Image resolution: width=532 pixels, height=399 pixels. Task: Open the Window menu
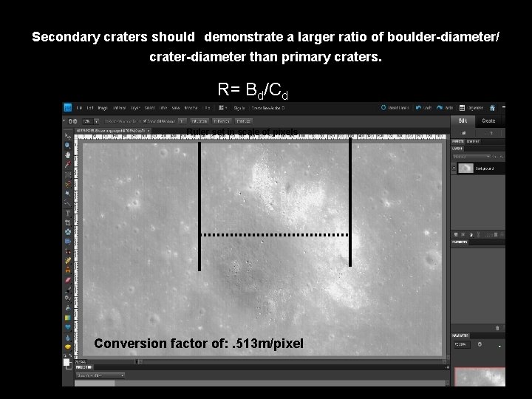191,108
